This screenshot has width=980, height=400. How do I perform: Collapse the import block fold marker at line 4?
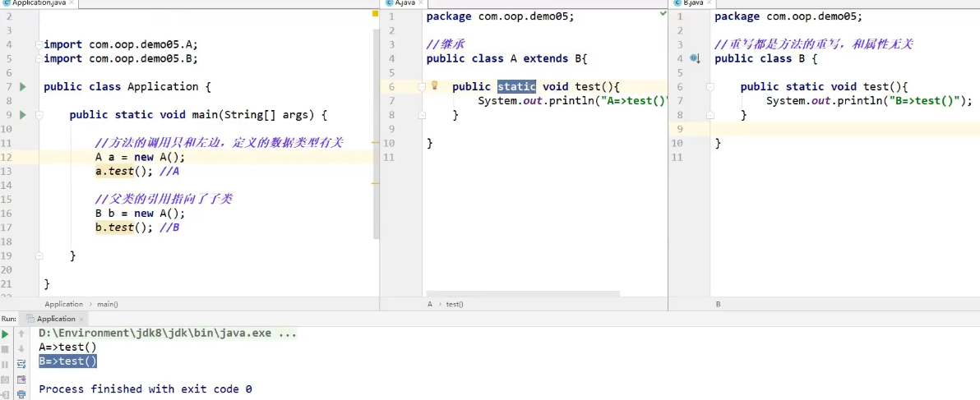point(39,44)
